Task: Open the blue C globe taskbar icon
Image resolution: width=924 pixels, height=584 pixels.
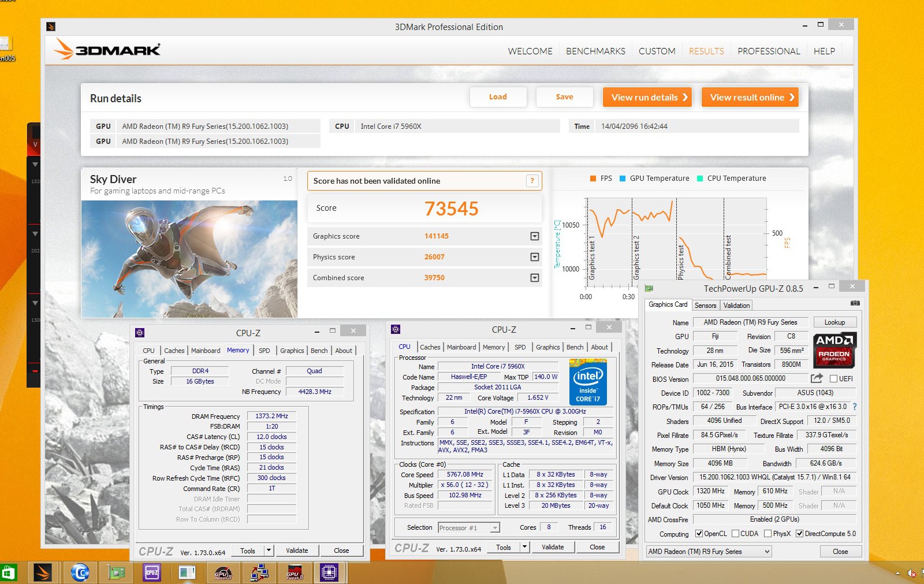Action: click(x=80, y=573)
